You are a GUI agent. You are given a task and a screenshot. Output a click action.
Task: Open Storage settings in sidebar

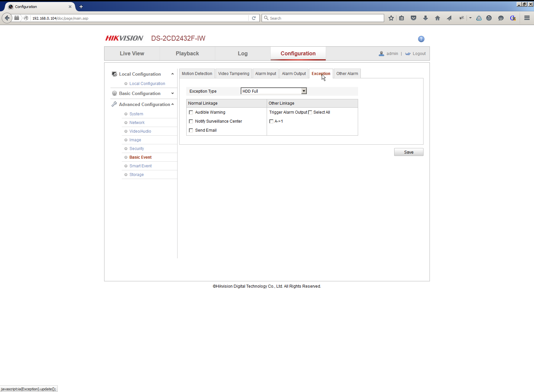[137, 175]
